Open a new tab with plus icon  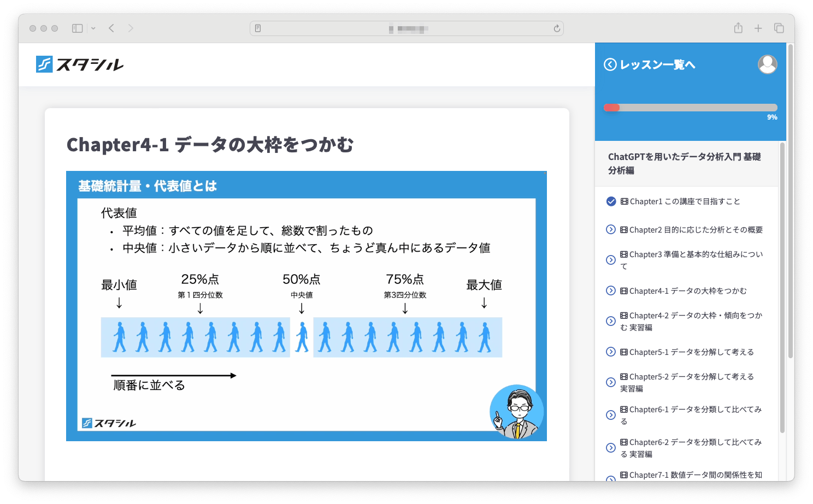tap(758, 28)
